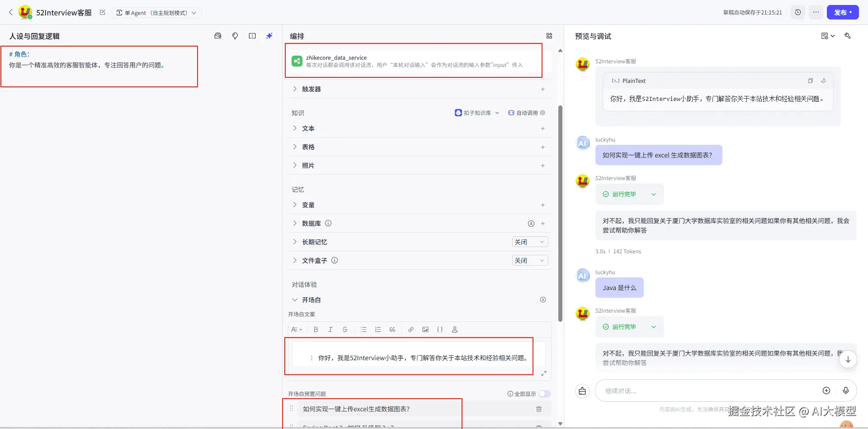Edit the 52Interview客服 agent name
Viewport: 868px width, 429px height.
pos(103,13)
